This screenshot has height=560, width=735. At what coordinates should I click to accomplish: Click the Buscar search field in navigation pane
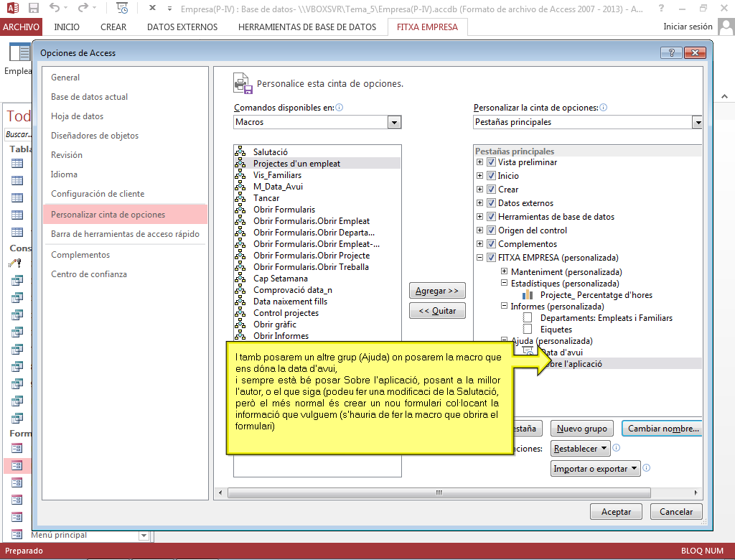coord(18,134)
